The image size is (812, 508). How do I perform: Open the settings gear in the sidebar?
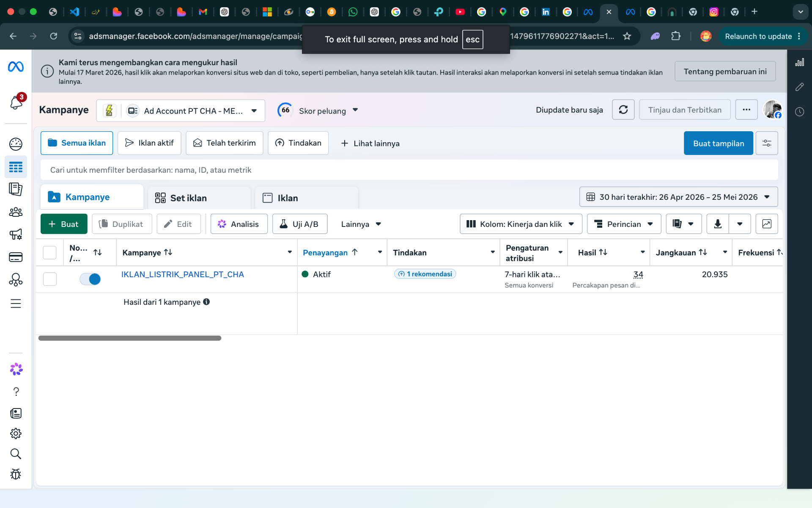(16, 433)
